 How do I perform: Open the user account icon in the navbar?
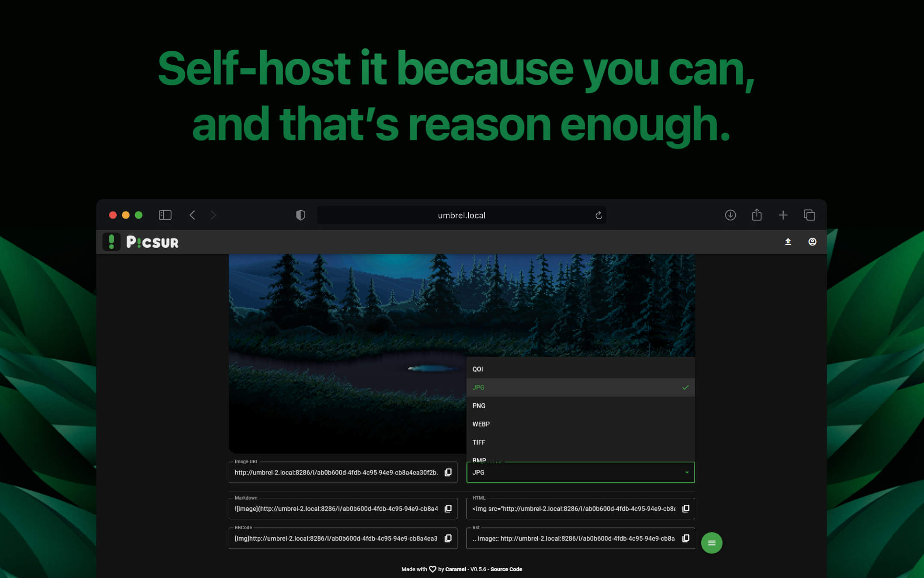pos(811,241)
